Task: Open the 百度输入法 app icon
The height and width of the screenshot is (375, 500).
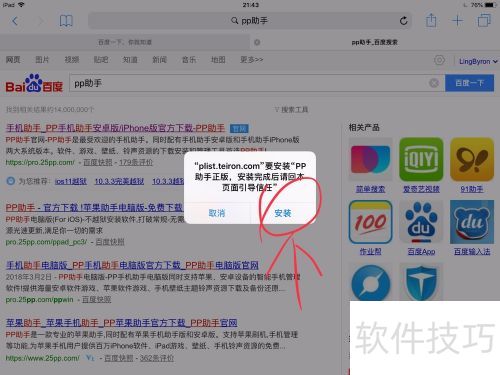Action: click(472, 222)
